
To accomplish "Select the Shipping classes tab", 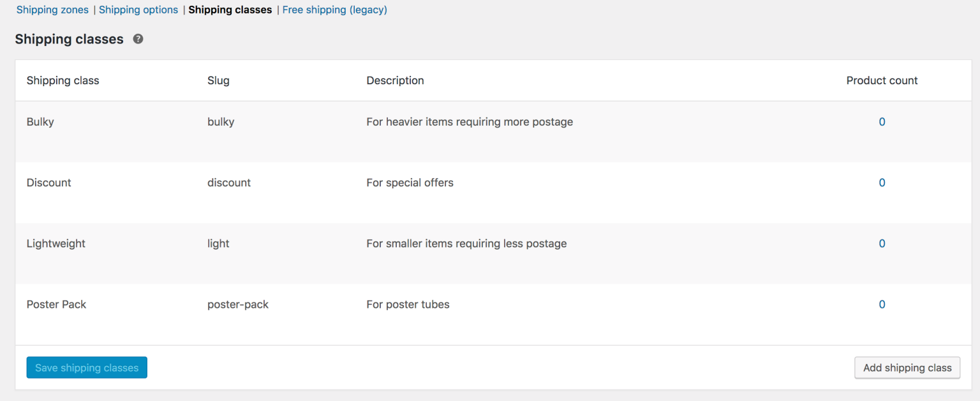I will 230,10.
